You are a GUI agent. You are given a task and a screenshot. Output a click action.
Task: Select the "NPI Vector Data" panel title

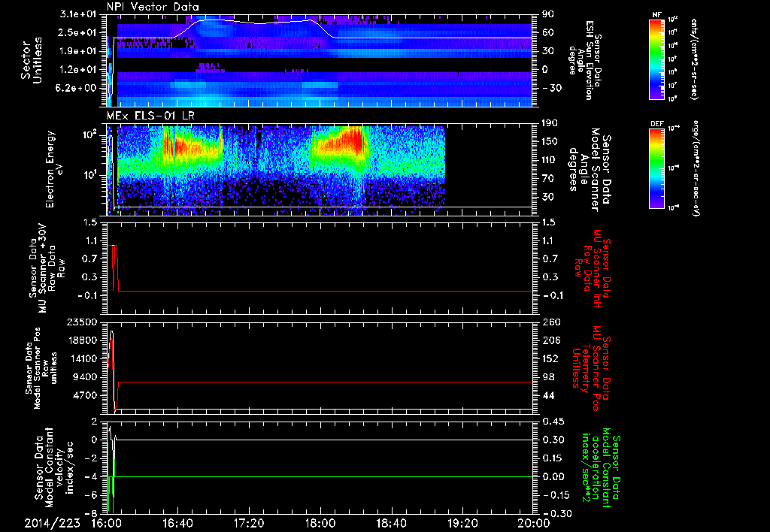[153, 7]
